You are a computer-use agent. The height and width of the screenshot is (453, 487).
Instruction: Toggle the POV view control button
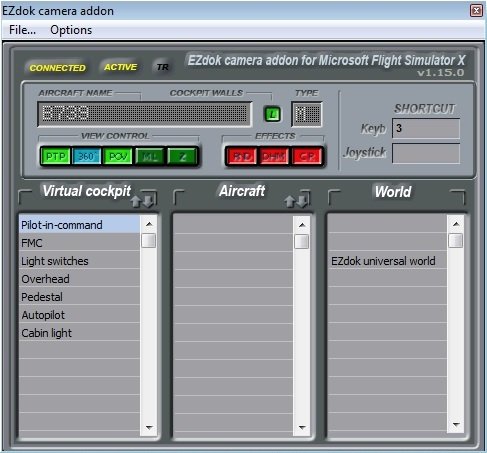(x=118, y=156)
